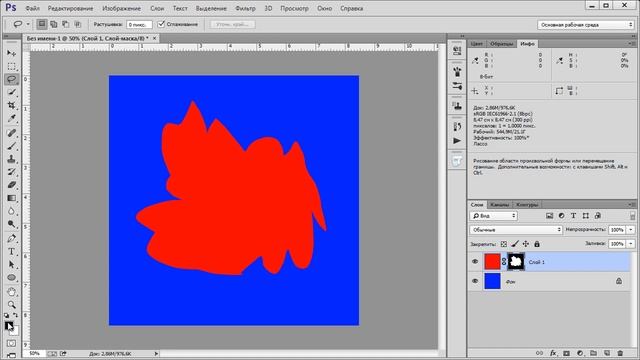Create a new layer
The height and width of the screenshot is (360, 640).
point(607,353)
